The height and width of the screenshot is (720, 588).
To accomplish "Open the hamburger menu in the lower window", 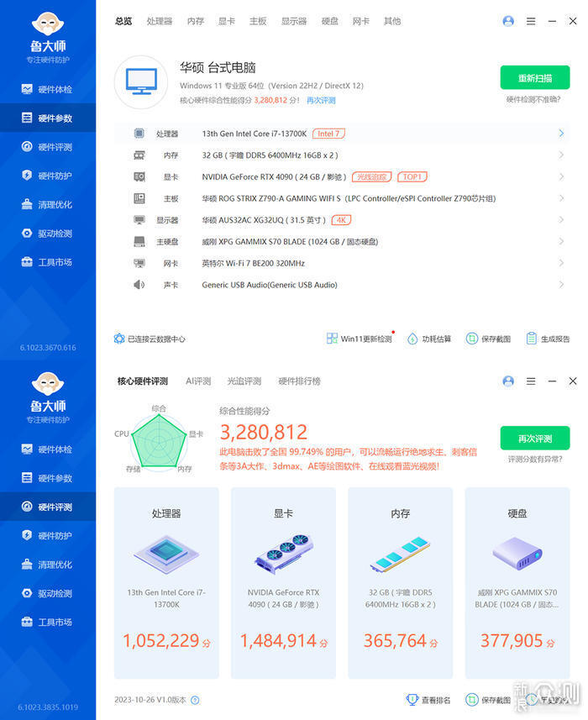I will [x=531, y=381].
